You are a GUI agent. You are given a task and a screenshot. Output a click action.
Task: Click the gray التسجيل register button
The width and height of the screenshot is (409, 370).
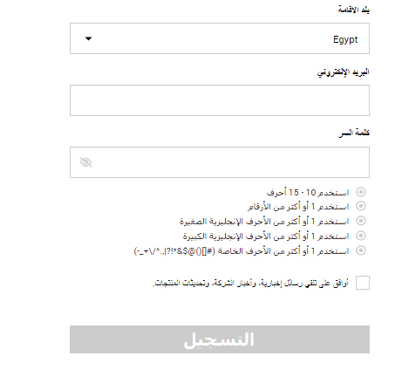[220, 339]
